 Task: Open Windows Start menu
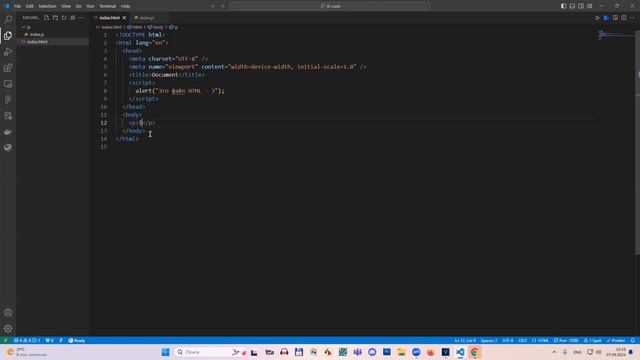[x=165, y=352]
